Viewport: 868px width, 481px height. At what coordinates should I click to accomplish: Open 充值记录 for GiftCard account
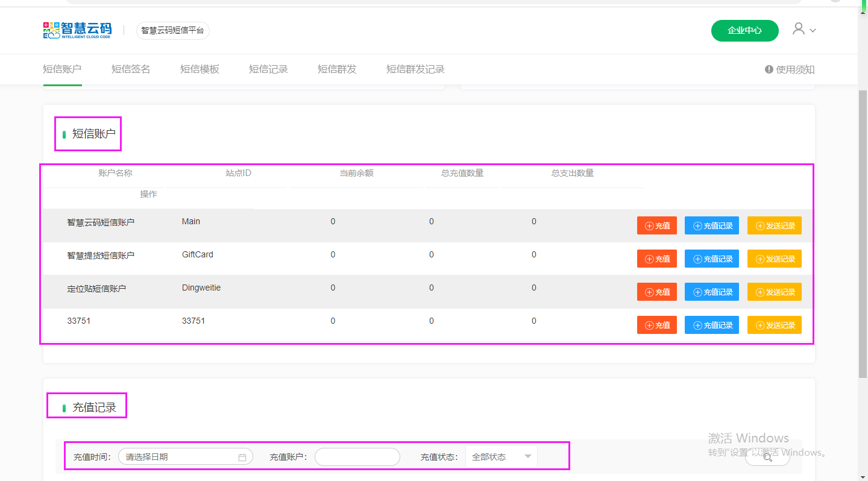pyautogui.click(x=711, y=259)
